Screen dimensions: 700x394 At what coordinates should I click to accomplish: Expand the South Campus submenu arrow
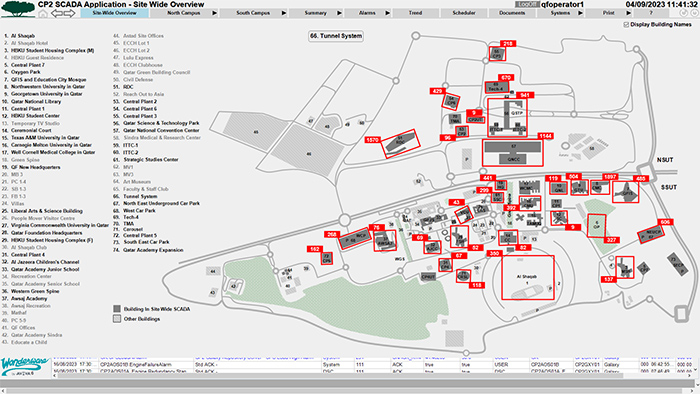(283, 13)
